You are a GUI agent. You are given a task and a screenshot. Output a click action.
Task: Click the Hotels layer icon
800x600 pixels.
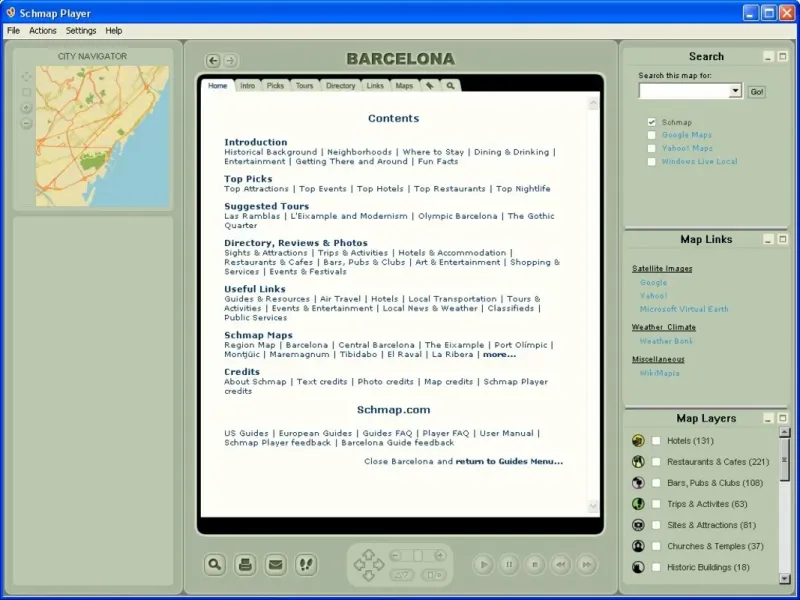click(x=638, y=441)
